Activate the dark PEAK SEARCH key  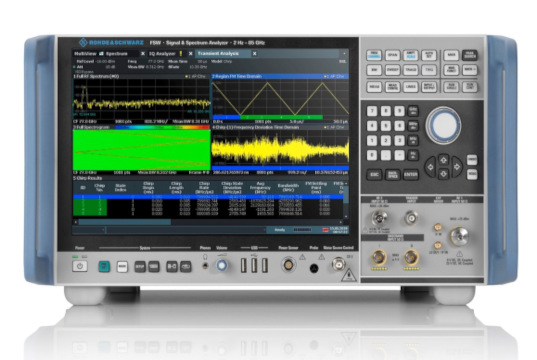pos(470,55)
